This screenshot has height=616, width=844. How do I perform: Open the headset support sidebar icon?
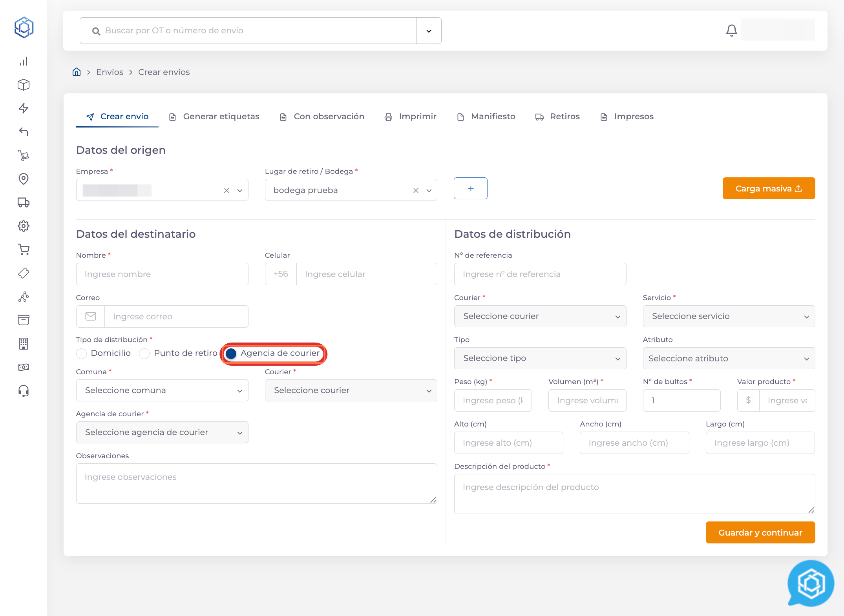tap(24, 391)
